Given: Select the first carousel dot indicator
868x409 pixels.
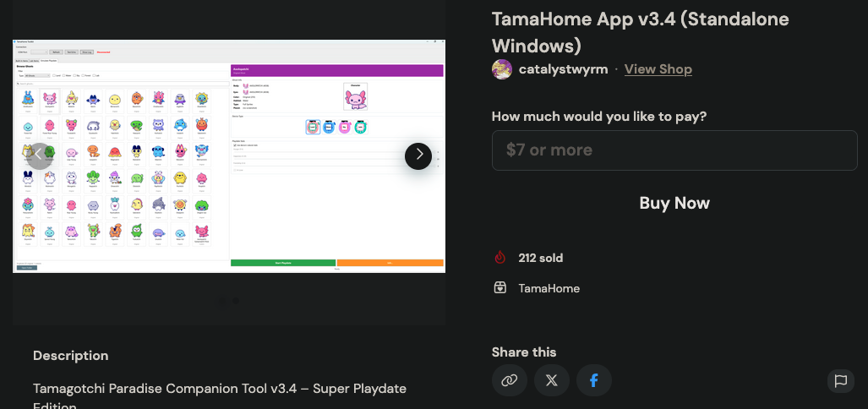Looking at the screenshot, I should click(x=222, y=300).
